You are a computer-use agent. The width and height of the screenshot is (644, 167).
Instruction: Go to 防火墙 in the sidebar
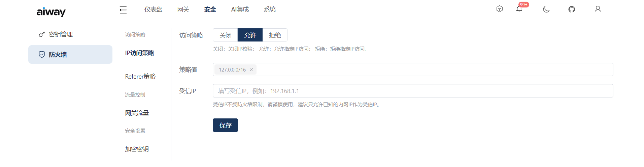point(70,55)
